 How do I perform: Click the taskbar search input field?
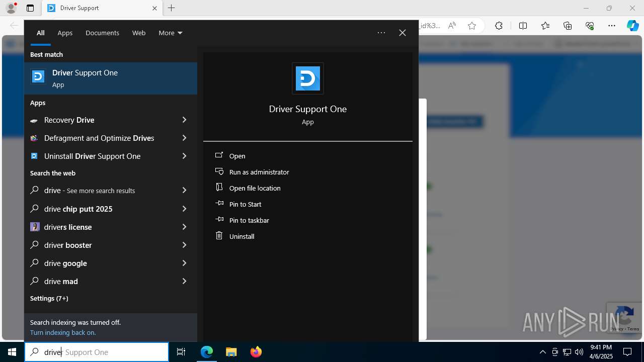97,352
